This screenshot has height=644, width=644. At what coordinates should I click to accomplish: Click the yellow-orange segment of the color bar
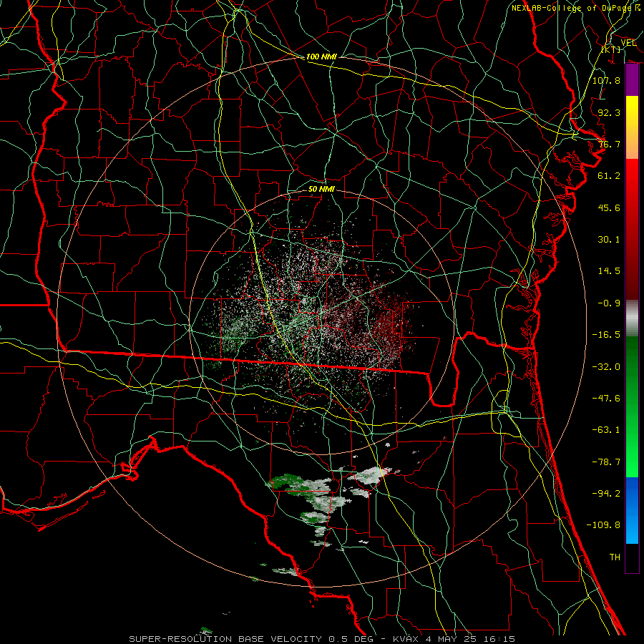click(632, 127)
